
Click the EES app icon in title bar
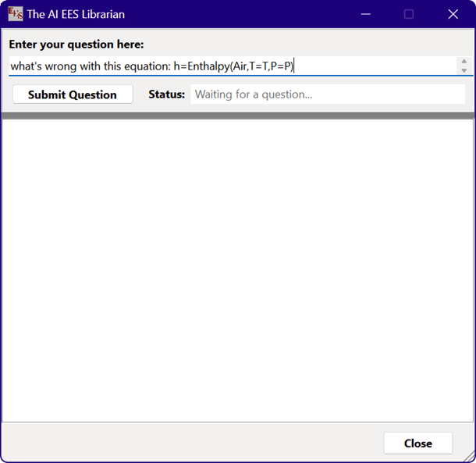[x=16, y=14]
